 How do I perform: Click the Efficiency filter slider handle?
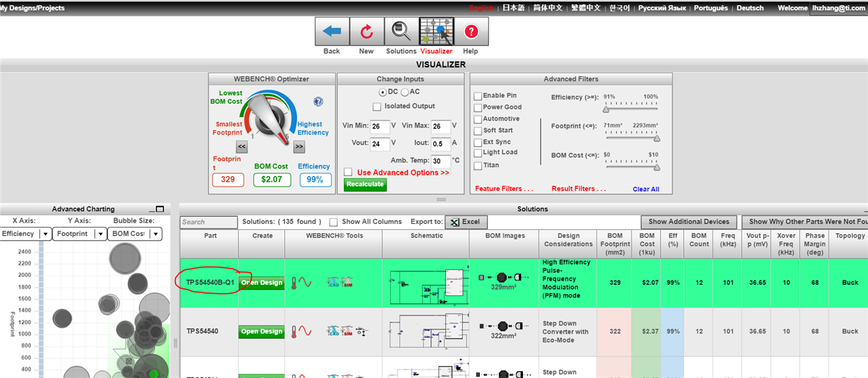[606, 108]
